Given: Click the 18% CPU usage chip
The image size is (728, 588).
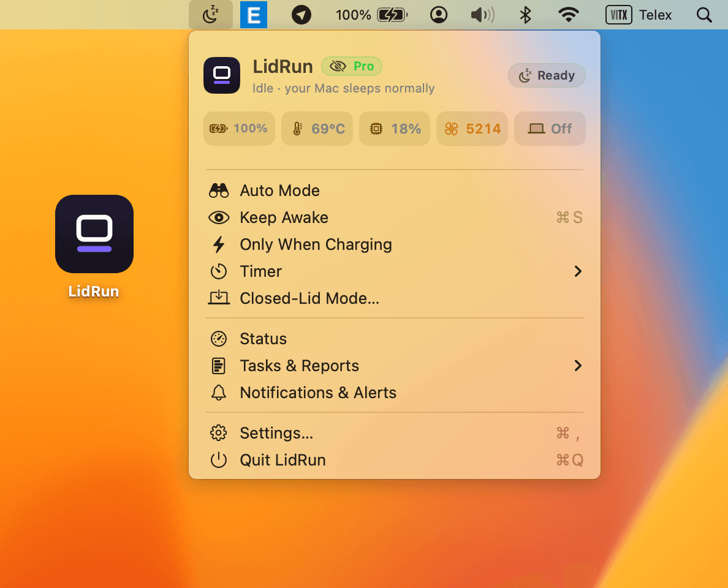Looking at the screenshot, I should [x=395, y=129].
